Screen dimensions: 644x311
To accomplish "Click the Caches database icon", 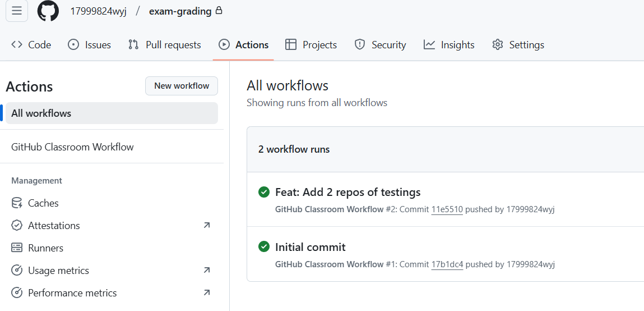I will point(17,203).
